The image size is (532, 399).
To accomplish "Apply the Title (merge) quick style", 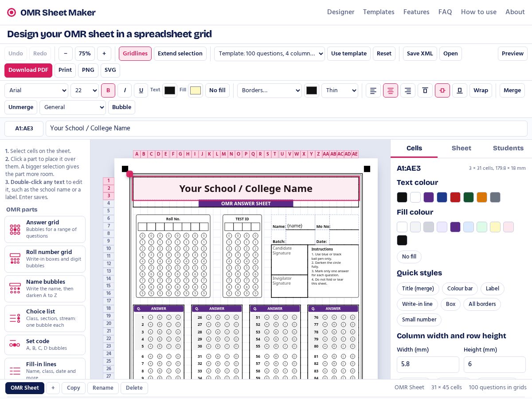I will click(418, 289).
